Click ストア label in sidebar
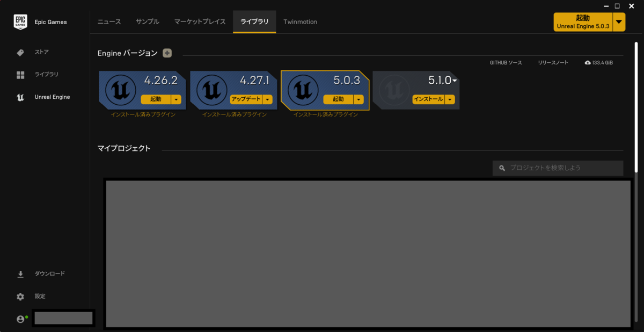This screenshot has height=332, width=644. [42, 52]
